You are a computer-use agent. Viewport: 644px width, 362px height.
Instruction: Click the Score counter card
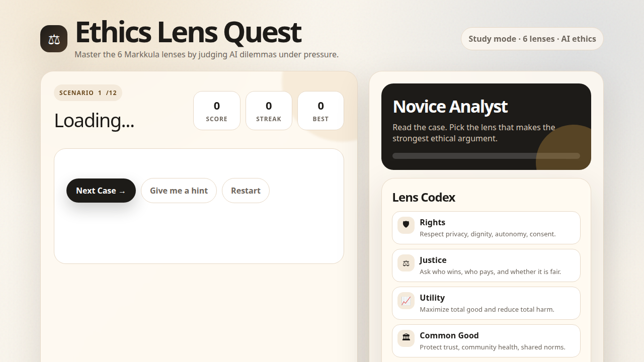click(217, 111)
